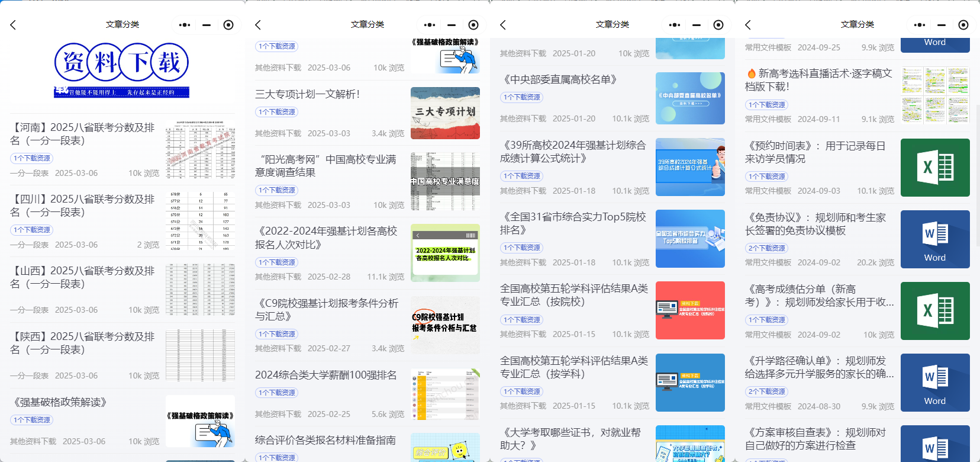Open the ••• menu in the 三大专项计划 panel
Screen dimensions: 980x462
(430, 25)
